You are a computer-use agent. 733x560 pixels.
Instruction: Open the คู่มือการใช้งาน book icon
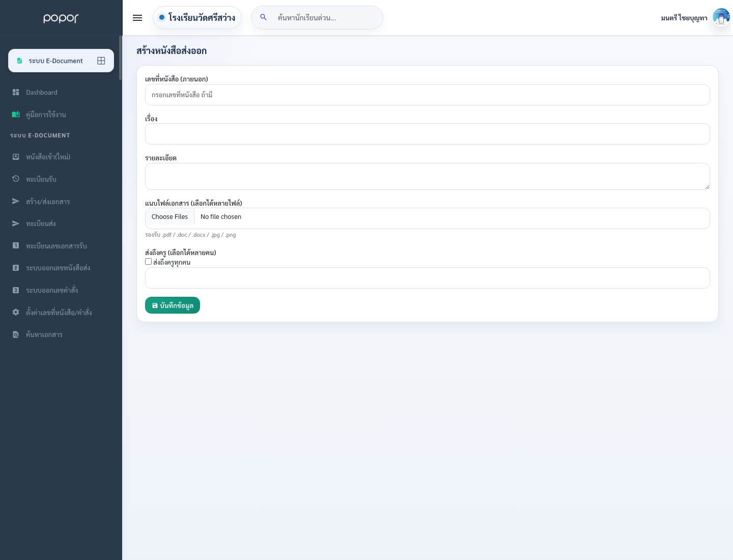click(x=16, y=115)
